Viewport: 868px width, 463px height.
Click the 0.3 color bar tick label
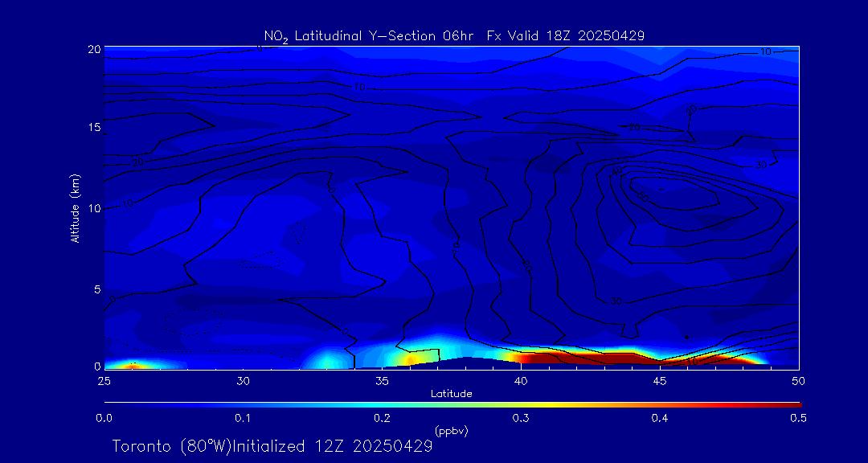(x=521, y=418)
